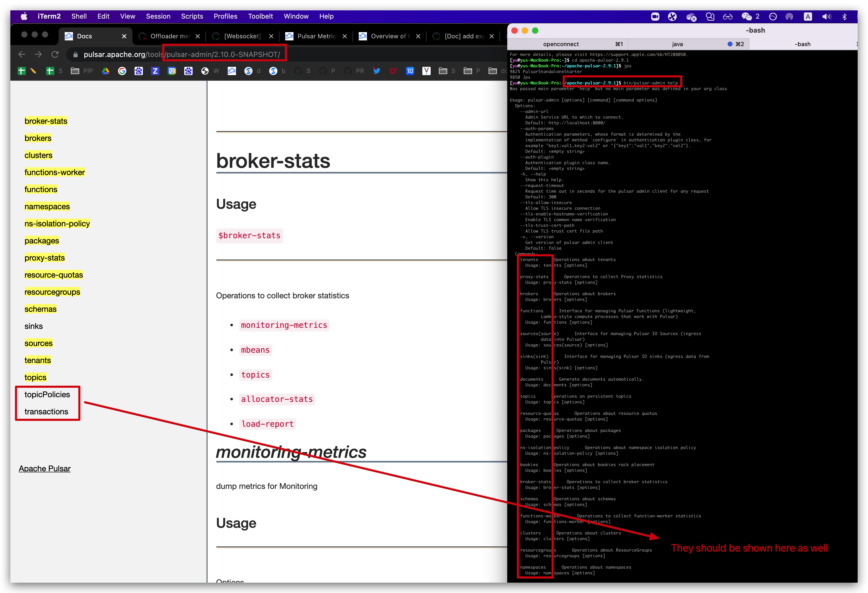This screenshot has width=868, height=593.
Task: Close the Offloader browser tab
Action: 197,36
